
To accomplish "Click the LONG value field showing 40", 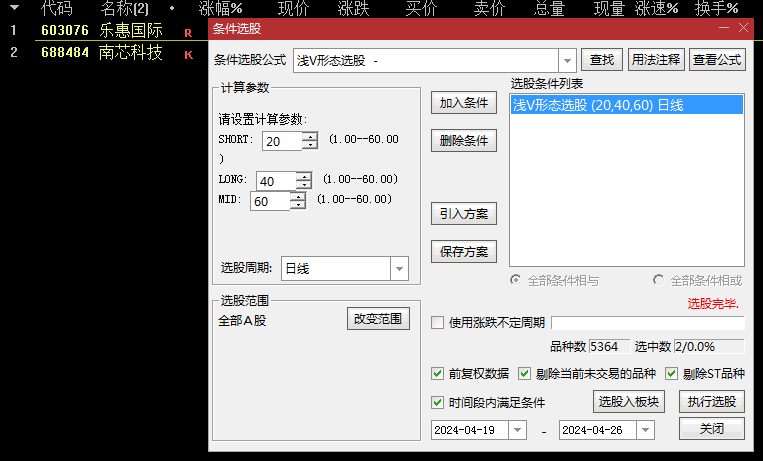I will point(276,181).
